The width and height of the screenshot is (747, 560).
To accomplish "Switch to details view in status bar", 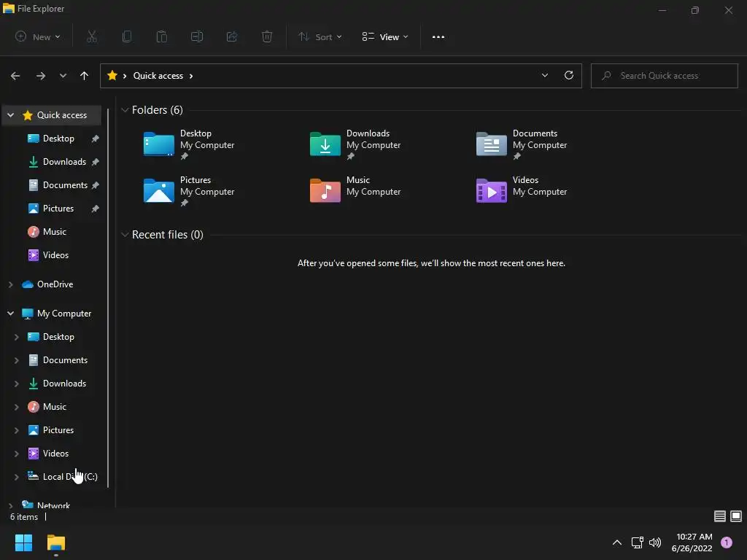I will pyautogui.click(x=719, y=516).
